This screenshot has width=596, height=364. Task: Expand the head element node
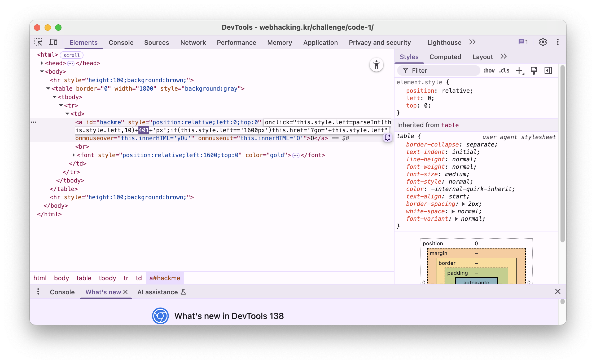(x=42, y=63)
